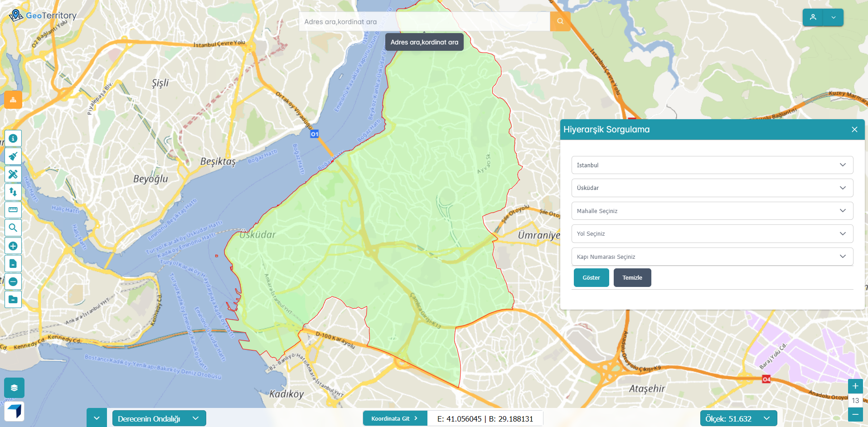Click the Koordinata Git button

point(394,418)
